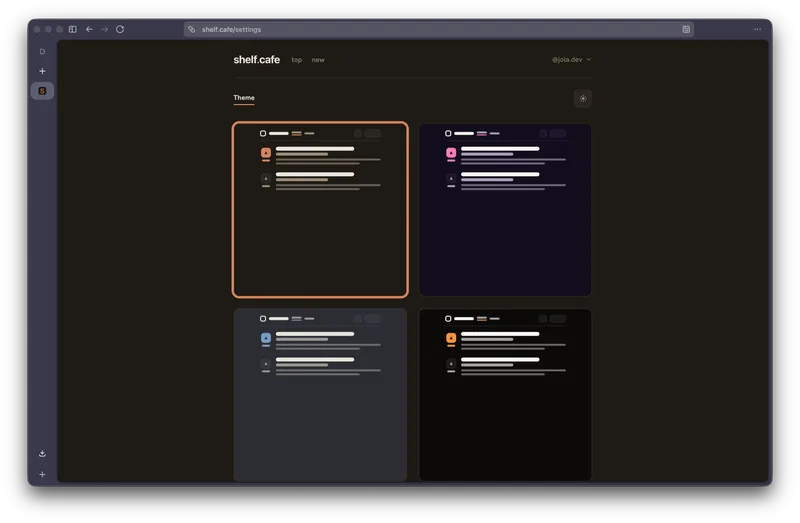Open the @jola.dev account dropdown
The width and height of the screenshot is (800, 523).
coord(571,60)
